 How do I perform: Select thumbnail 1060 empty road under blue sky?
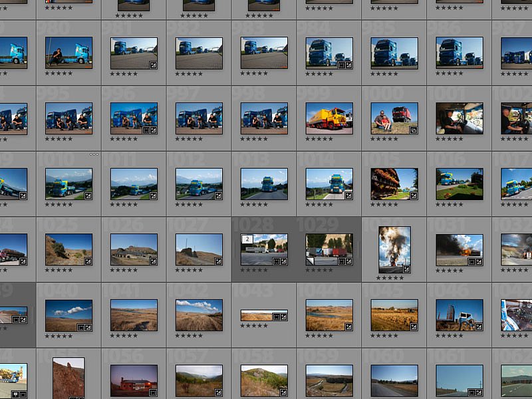(394, 380)
